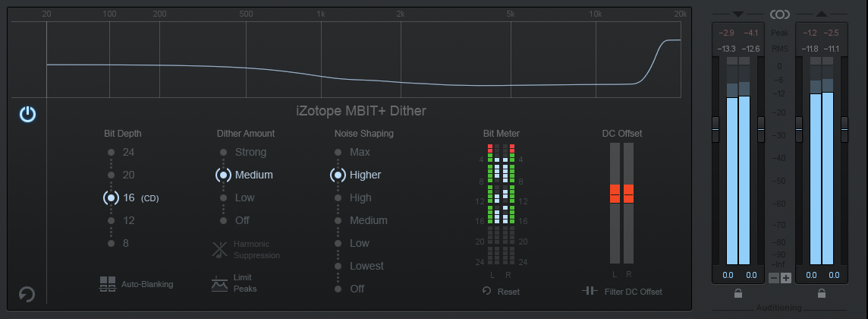Toggle the Limit Peaks icon
The width and height of the screenshot is (868, 319).
click(x=219, y=283)
